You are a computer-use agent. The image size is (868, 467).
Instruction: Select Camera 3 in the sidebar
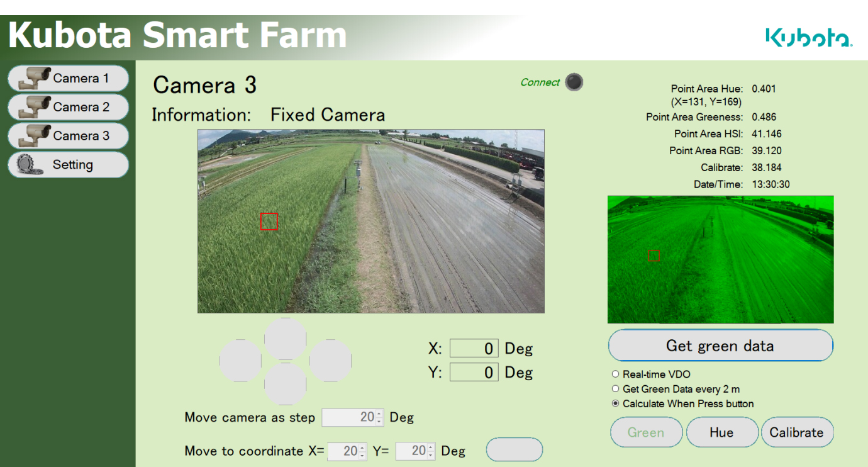pos(68,136)
